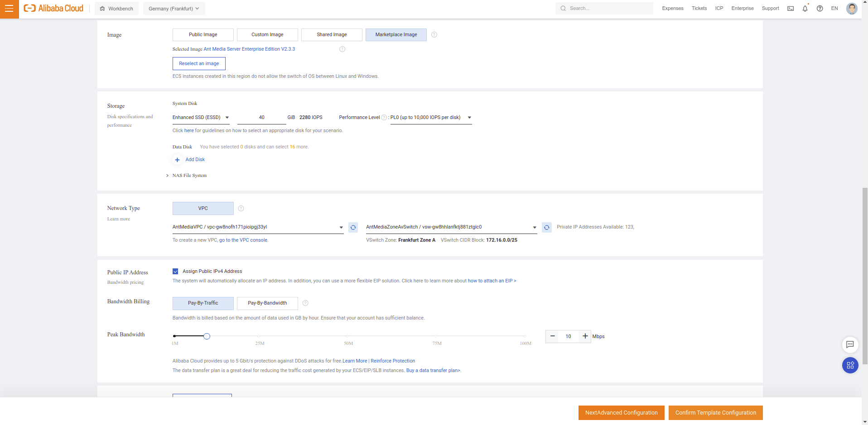
Task: Launch the Cloud Shell terminal icon
Action: tap(791, 9)
